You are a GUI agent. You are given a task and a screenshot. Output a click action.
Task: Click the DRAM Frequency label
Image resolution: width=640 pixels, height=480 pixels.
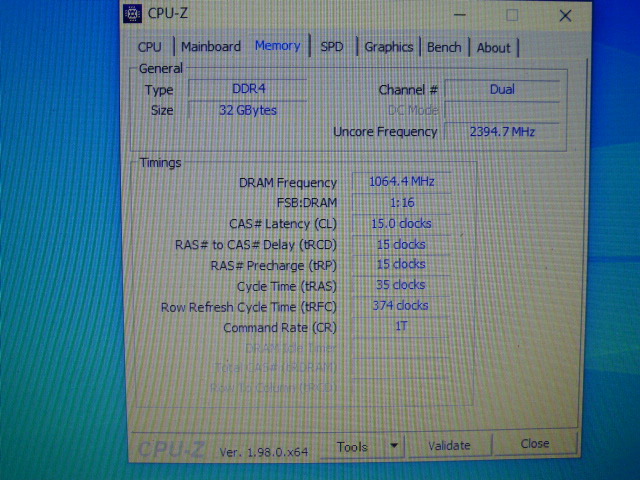(288, 183)
